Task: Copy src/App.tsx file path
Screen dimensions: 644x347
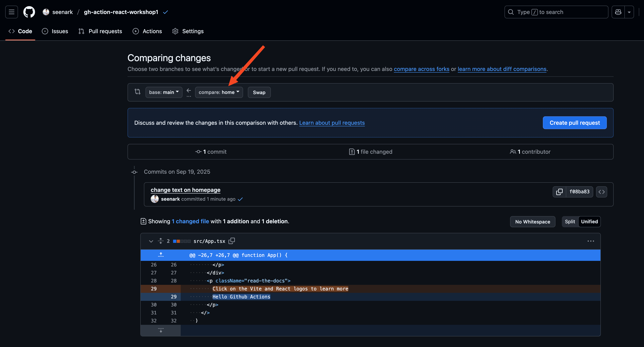Action: pyautogui.click(x=232, y=241)
